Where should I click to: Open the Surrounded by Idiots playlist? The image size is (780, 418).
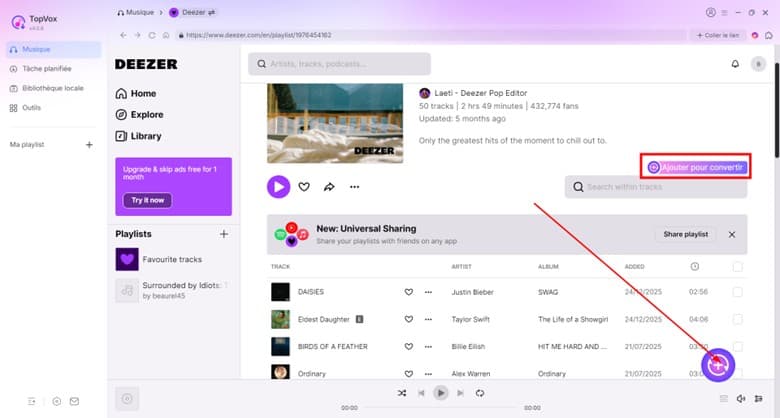(172, 290)
